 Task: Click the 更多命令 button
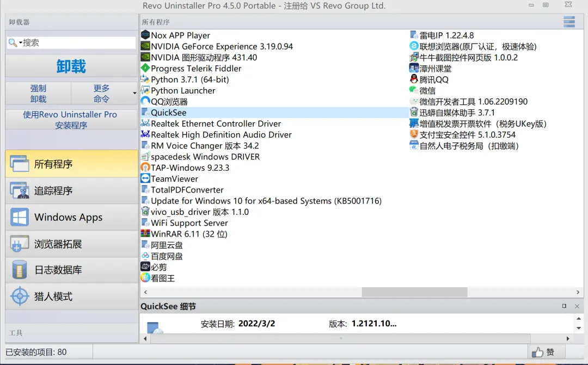click(x=101, y=94)
